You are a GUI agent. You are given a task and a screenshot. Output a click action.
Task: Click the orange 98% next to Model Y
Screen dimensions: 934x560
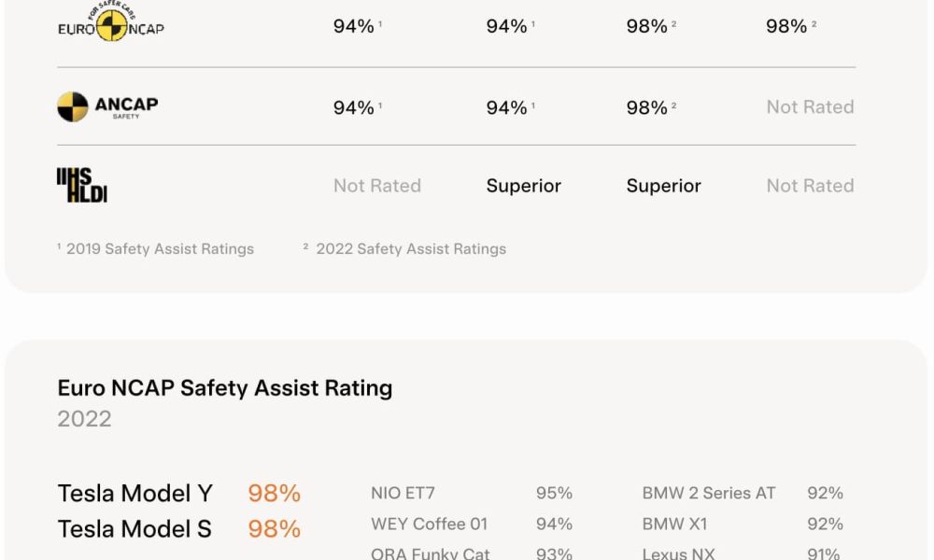click(274, 494)
